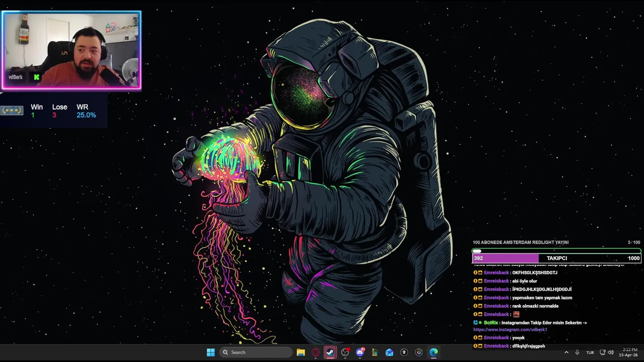Click the green Kick logo on webcam
The image size is (644, 362).
(36, 77)
